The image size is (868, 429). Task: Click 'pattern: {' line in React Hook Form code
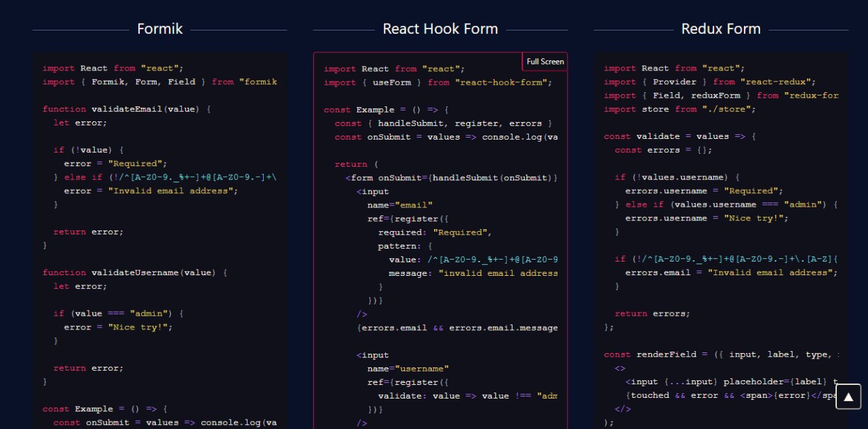click(x=406, y=246)
